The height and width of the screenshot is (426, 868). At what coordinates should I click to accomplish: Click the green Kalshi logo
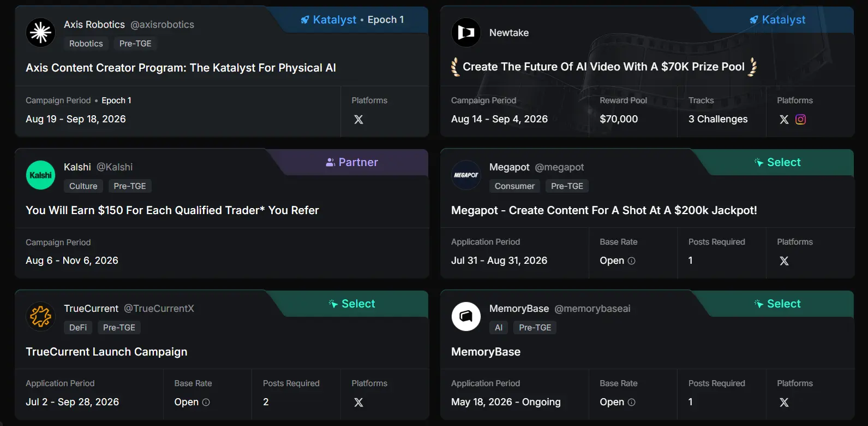coord(40,175)
